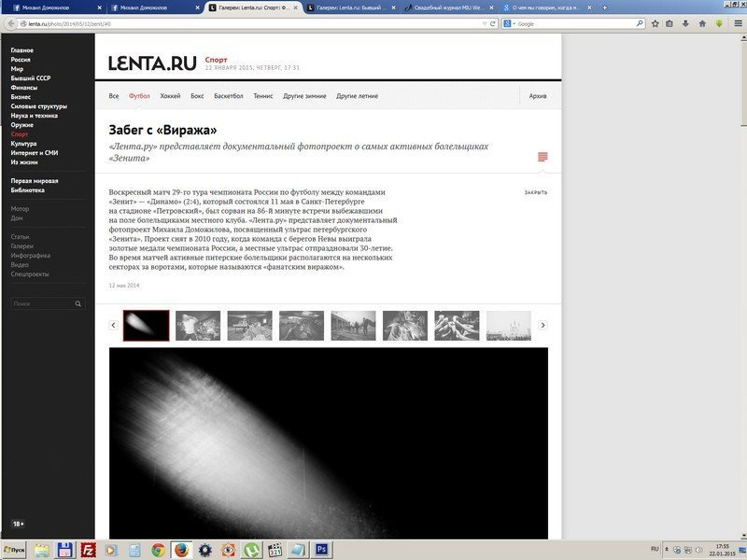Open the URL history dropdown arrow
The height and width of the screenshot is (560, 747).
click(483, 23)
